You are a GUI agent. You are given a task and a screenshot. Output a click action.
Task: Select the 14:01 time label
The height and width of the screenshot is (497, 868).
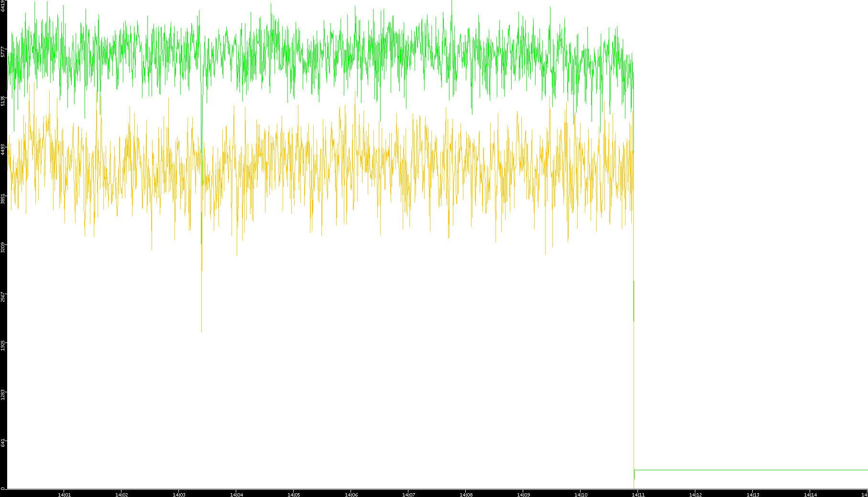64,495
